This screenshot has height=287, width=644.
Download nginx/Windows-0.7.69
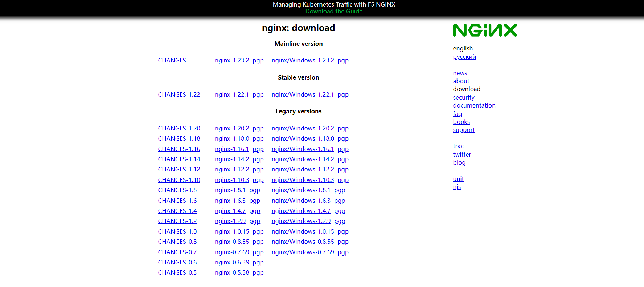click(x=303, y=252)
